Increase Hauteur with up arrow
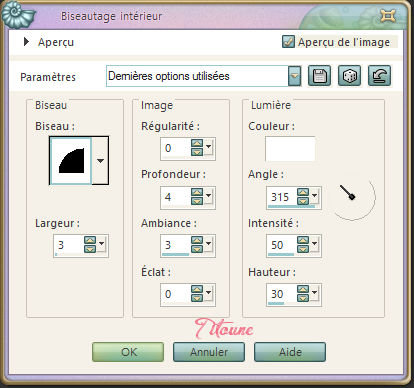The image size is (414, 388). pos(303,289)
